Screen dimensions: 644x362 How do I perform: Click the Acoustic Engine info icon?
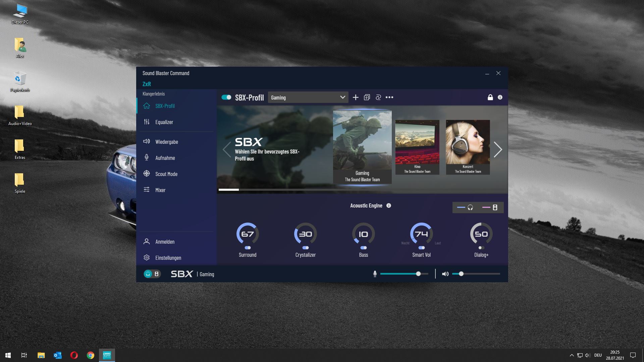(389, 205)
